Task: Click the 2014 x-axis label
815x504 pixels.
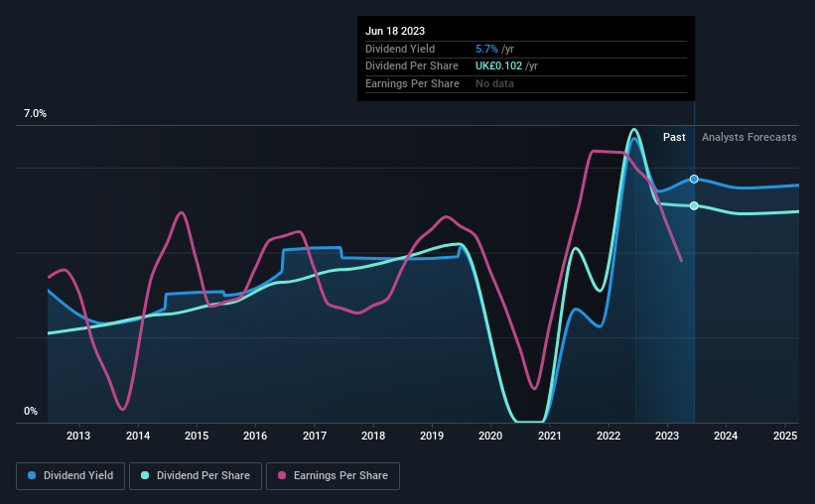Action: coord(138,436)
